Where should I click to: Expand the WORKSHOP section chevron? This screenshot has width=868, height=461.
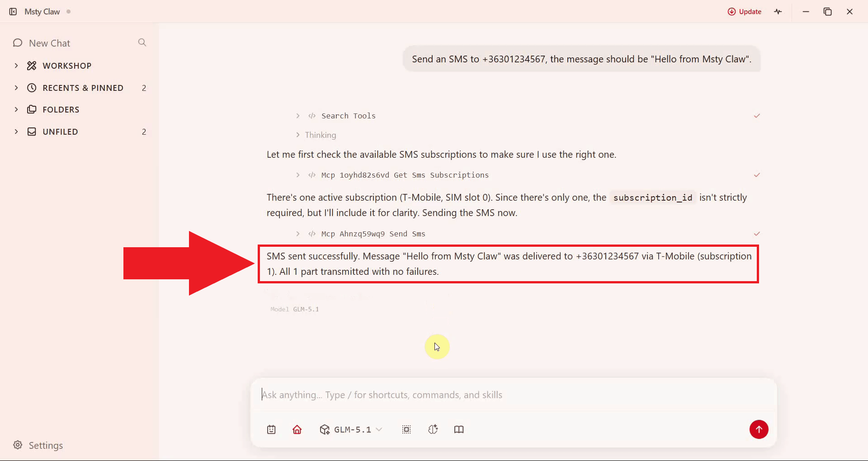(x=16, y=66)
